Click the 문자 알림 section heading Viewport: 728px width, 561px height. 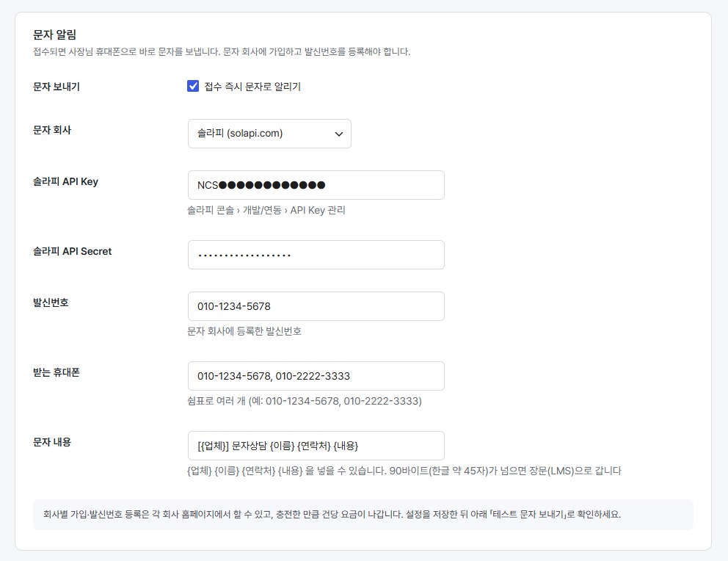point(54,35)
